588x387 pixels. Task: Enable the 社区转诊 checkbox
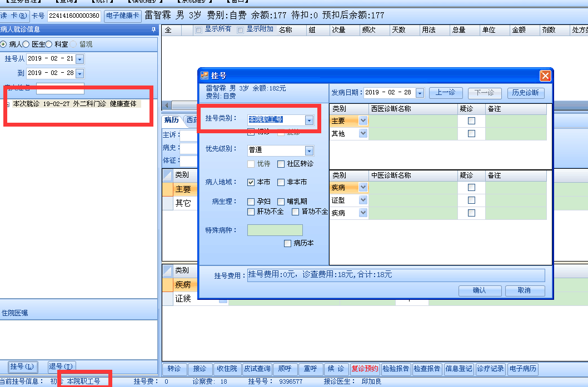point(281,164)
